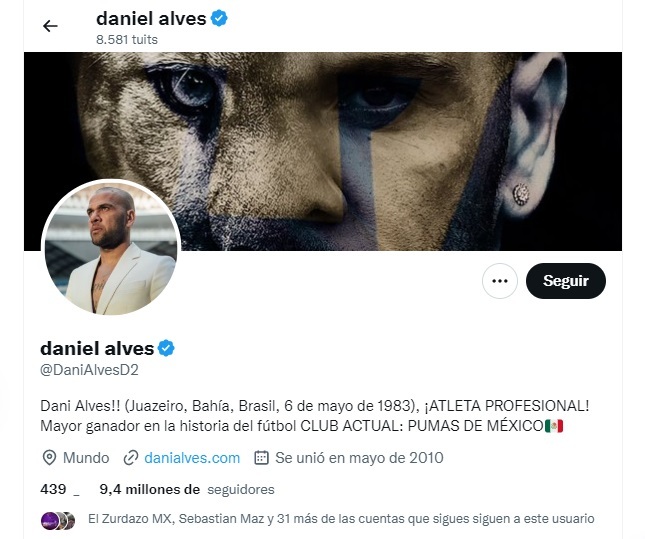645x539 pixels.
Task: Open the three-dots more options button
Action: (x=499, y=281)
